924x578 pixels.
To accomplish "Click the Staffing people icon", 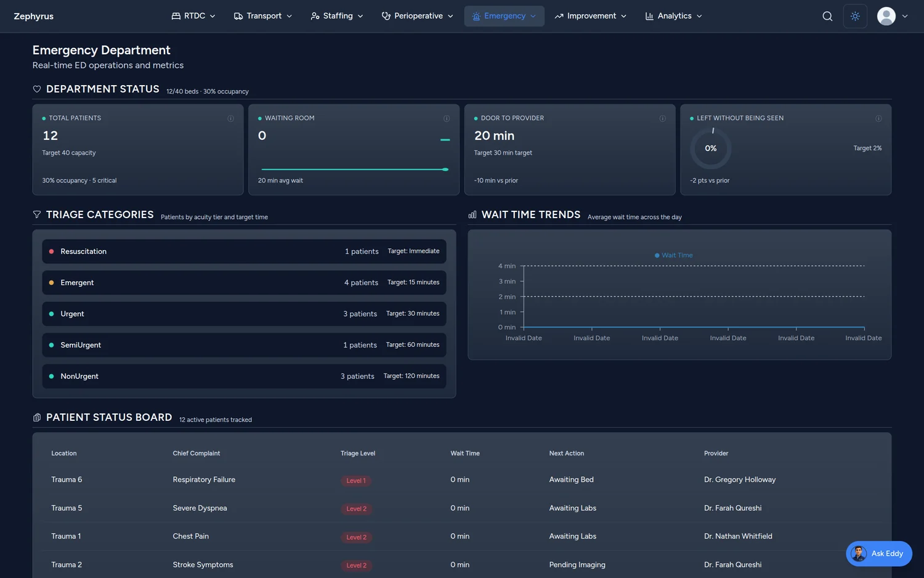I will [x=315, y=16].
